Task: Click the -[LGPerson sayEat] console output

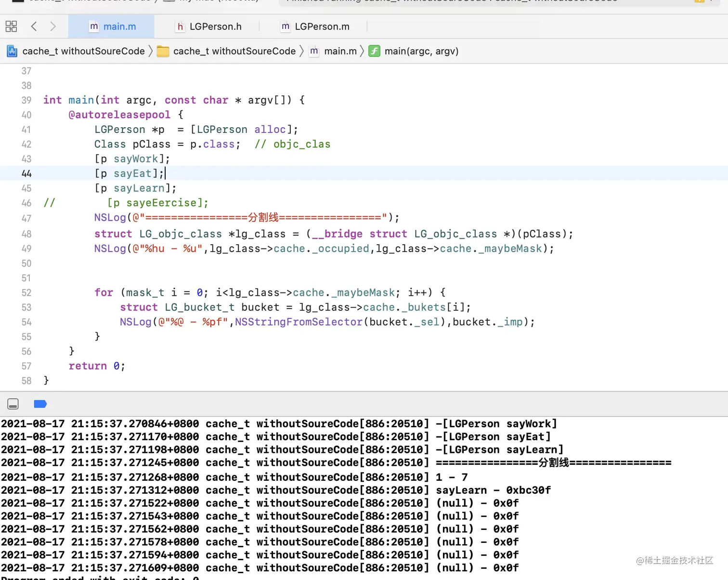Action: pos(493,437)
